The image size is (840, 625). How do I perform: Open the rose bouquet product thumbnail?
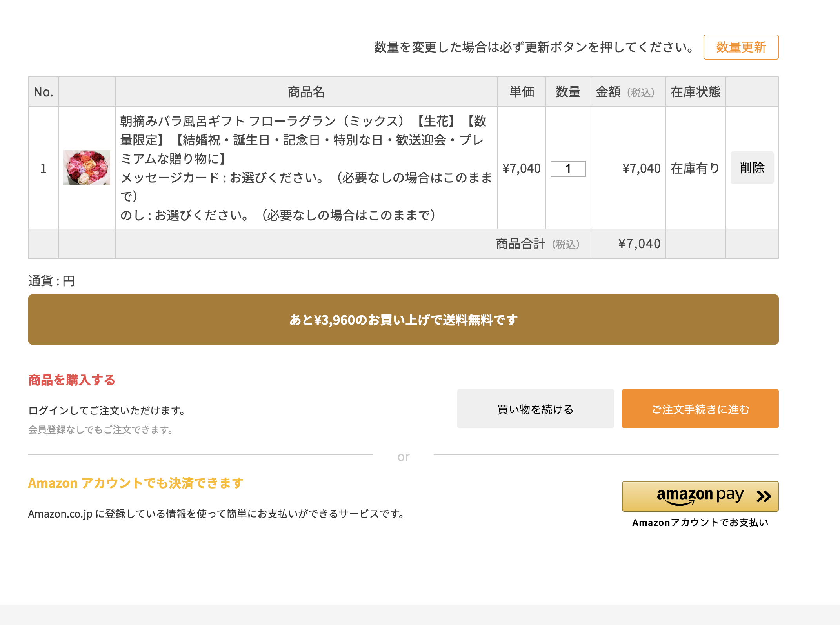[87, 167]
